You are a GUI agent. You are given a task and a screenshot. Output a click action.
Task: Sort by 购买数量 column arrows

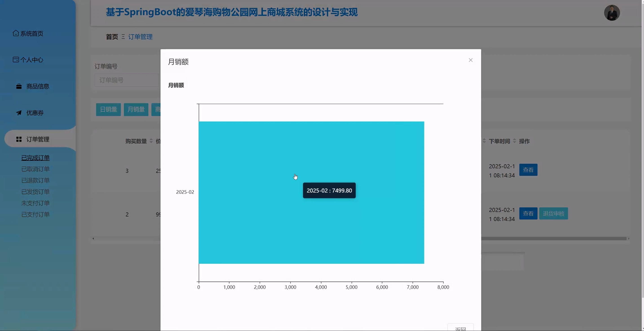(x=151, y=141)
